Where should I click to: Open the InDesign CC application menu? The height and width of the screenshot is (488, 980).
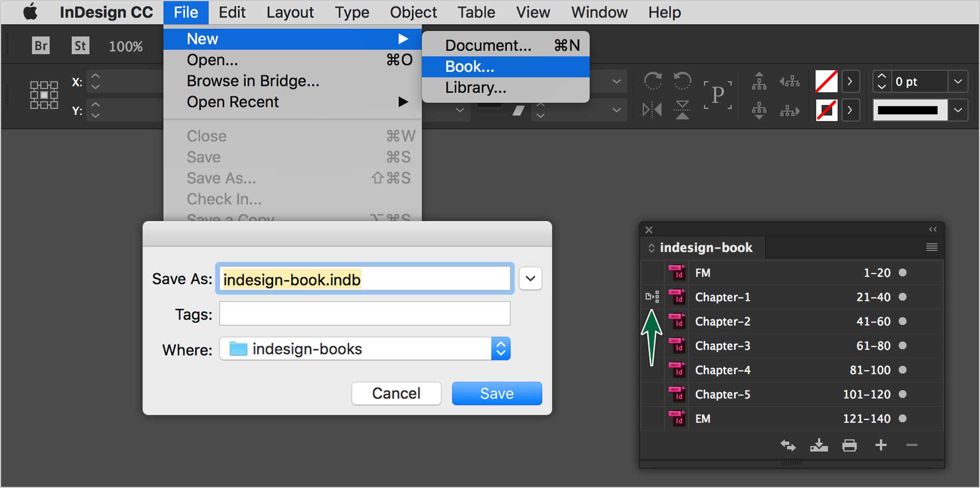click(x=106, y=12)
